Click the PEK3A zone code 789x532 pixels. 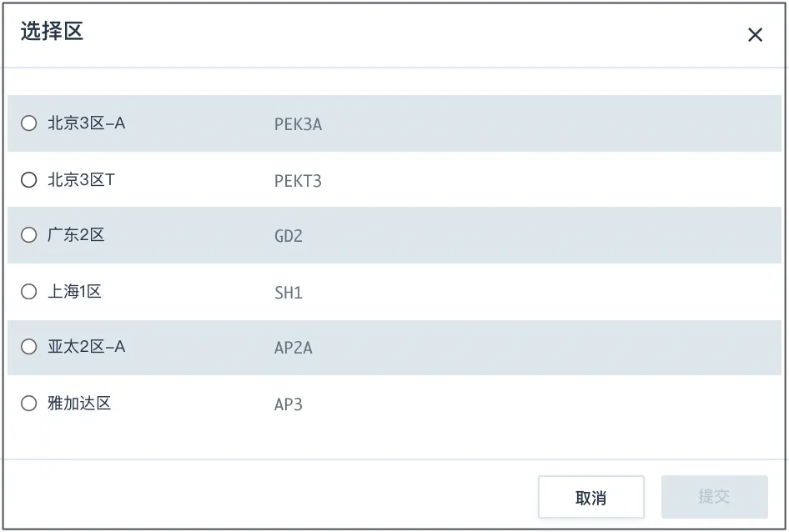pos(298,125)
